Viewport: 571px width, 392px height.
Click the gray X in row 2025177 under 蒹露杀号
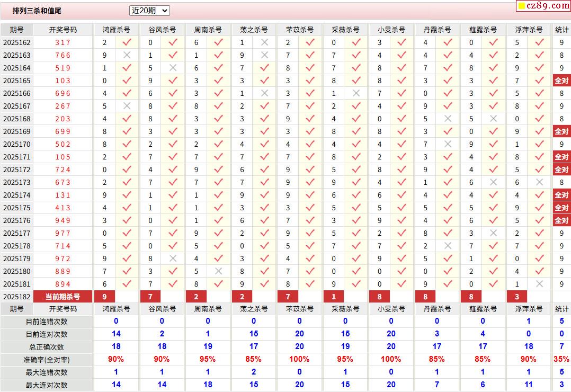[x=494, y=233]
